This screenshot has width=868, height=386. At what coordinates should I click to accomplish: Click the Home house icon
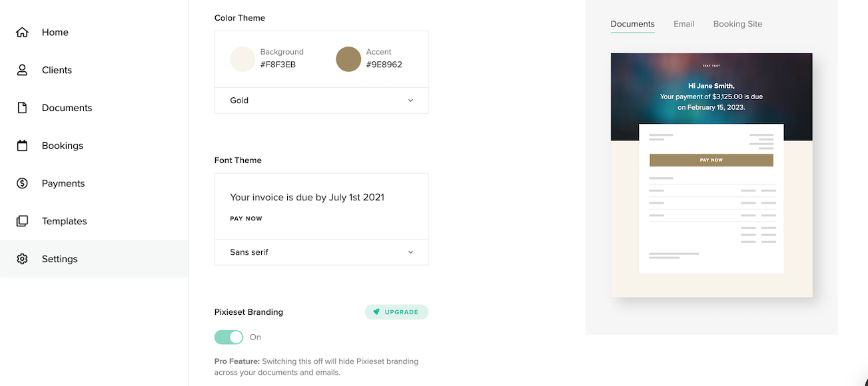[x=22, y=32]
